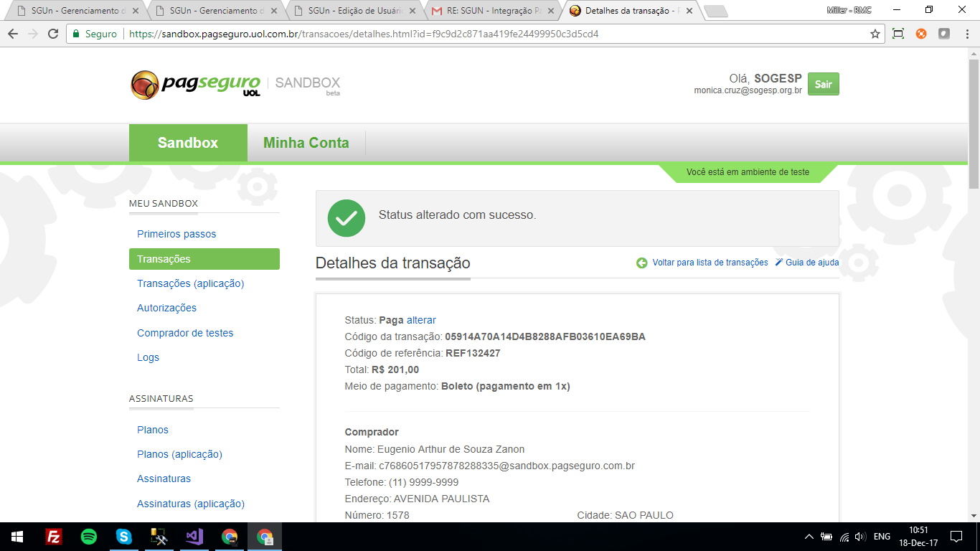Open Spotify from the taskbar
The width and height of the screenshot is (980, 551).
pyautogui.click(x=89, y=537)
